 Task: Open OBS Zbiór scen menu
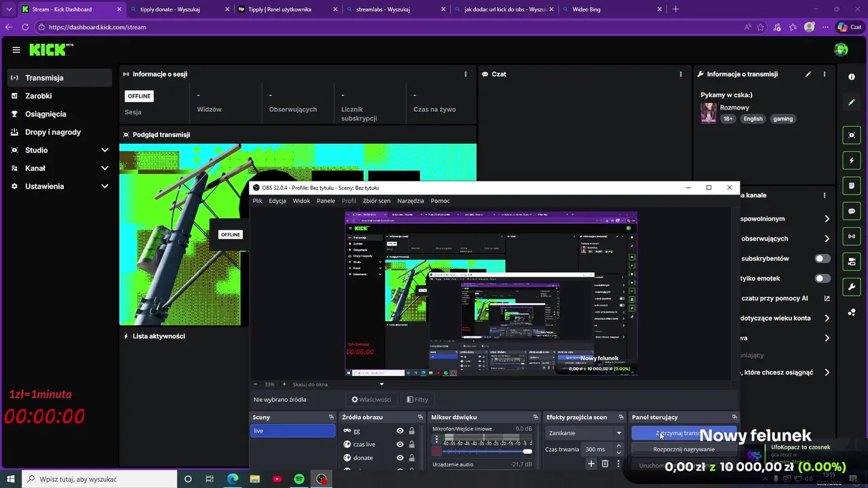376,201
